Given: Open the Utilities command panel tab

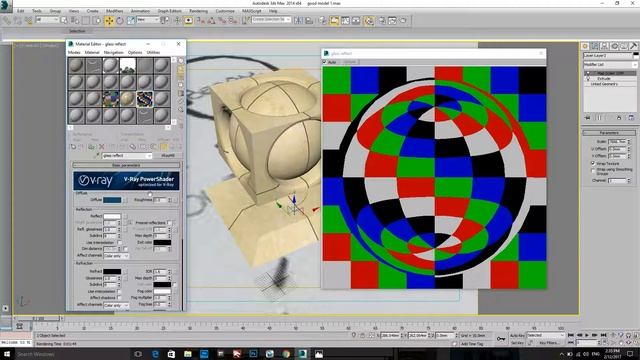Looking at the screenshot, I should click(x=633, y=46).
